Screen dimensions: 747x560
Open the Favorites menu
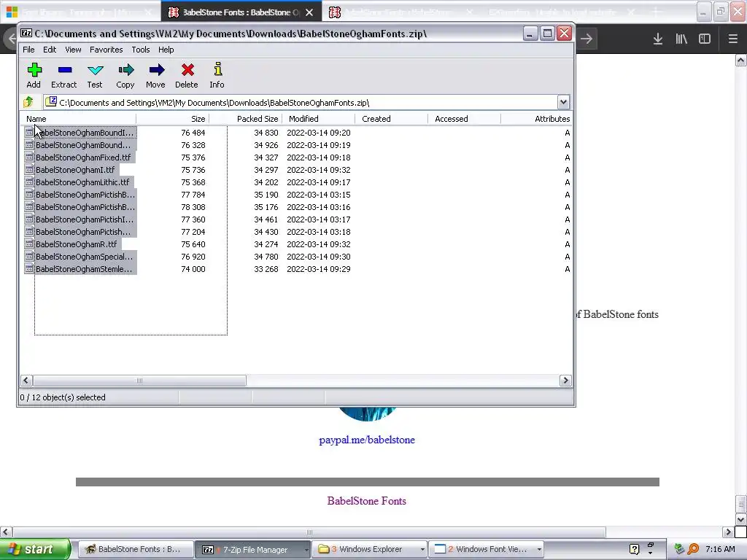tap(107, 50)
